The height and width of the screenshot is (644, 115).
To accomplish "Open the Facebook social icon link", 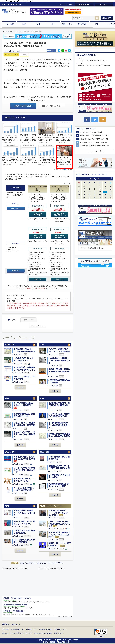I will pyautogui.click(x=87, y=119).
